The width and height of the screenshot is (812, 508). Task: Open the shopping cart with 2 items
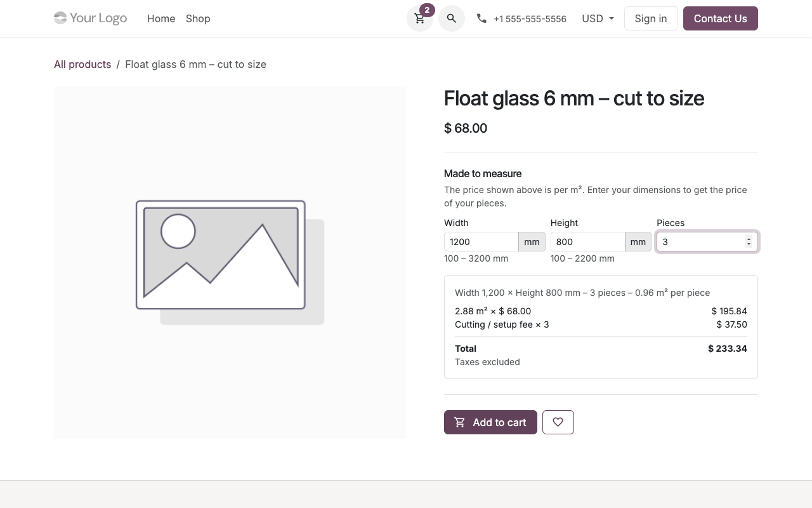click(420, 18)
